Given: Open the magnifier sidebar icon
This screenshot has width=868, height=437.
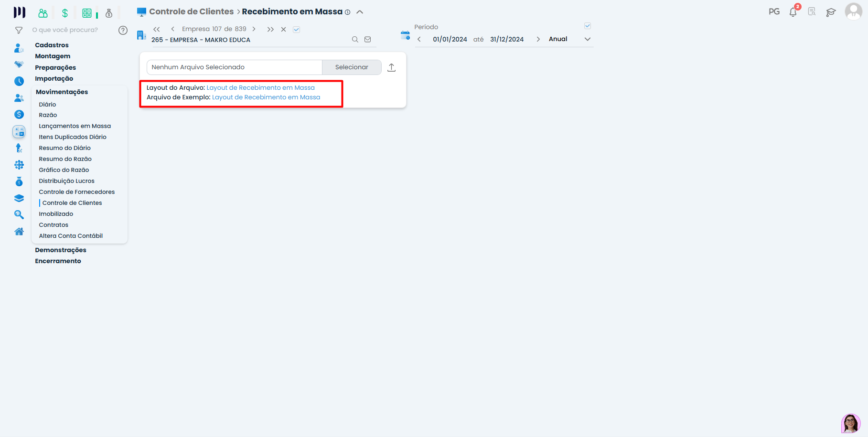Looking at the screenshot, I should pos(19,215).
